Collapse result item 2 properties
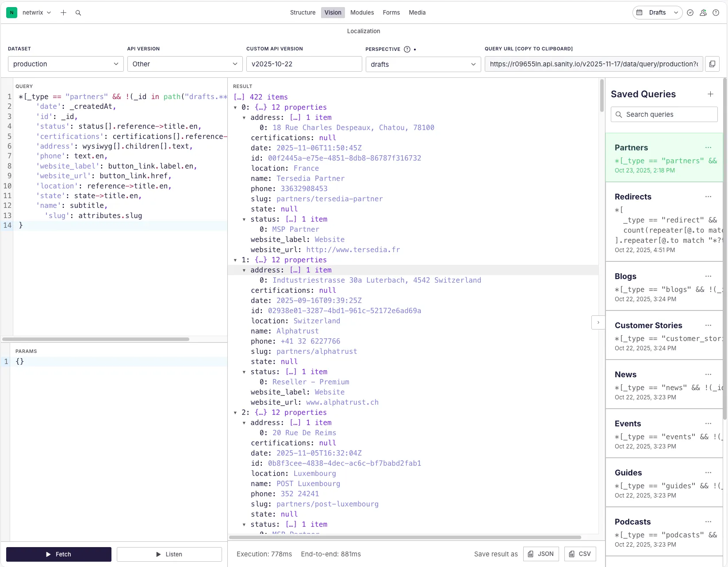This screenshot has height=567, width=728. [235, 413]
